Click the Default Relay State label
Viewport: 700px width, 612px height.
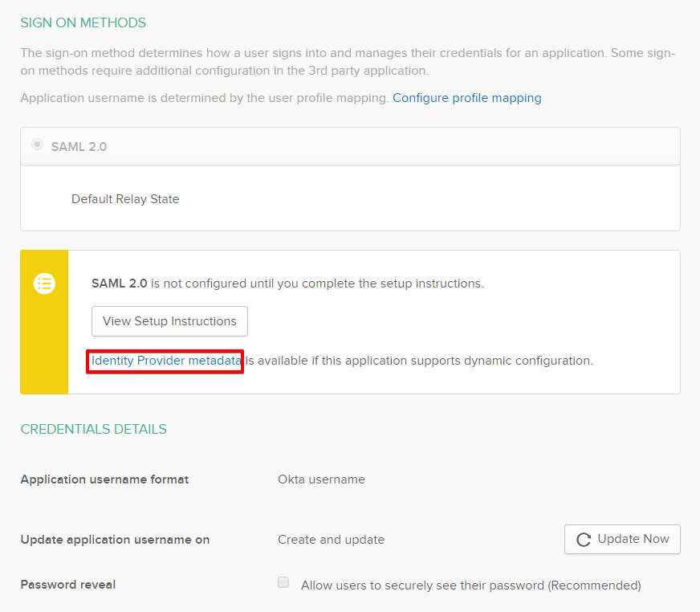pos(125,198)
